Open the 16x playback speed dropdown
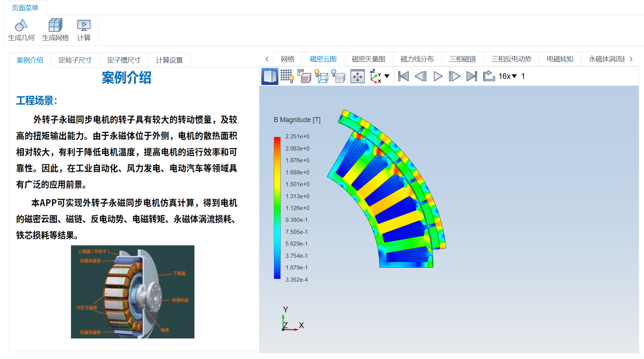The height and width of the screenshot is (359, 644). 508,76
